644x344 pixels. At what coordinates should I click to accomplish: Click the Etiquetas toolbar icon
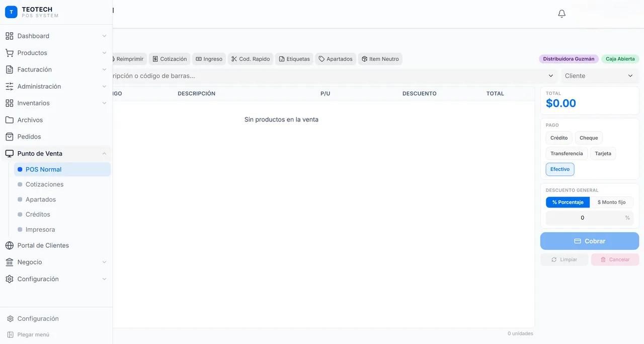pos(282,59)
